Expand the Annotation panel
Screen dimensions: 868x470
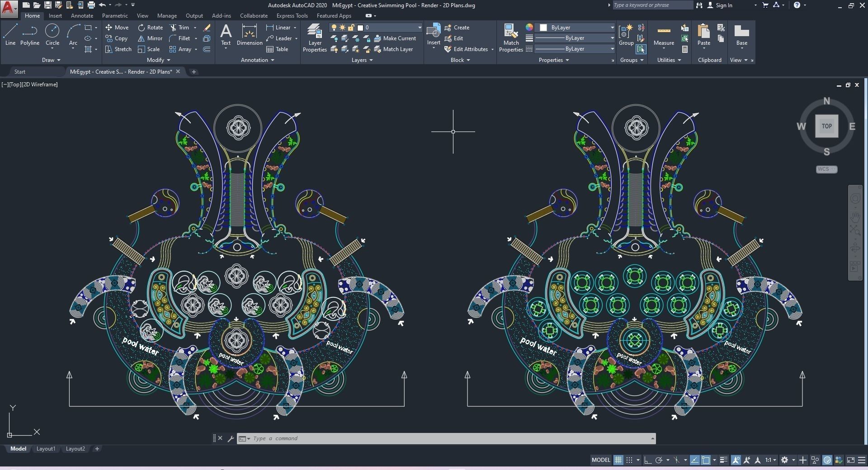point(257,60)
